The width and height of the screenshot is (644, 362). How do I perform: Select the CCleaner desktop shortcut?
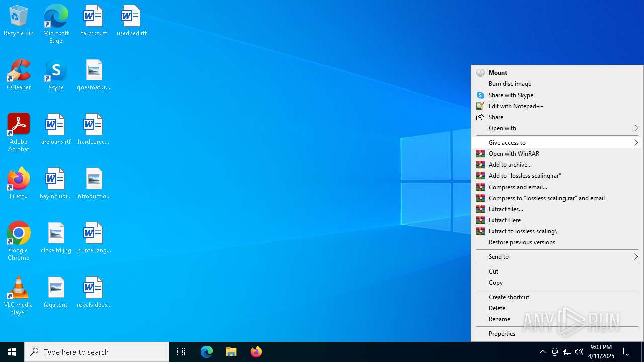tap(19, 75)
